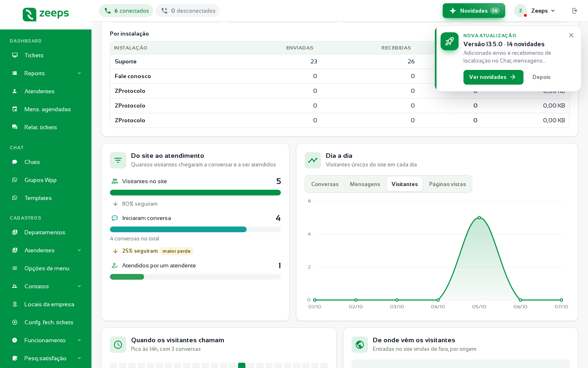Click the Relat. tickets chat icon
Screen dimensions: 588x368
point(15,127)
